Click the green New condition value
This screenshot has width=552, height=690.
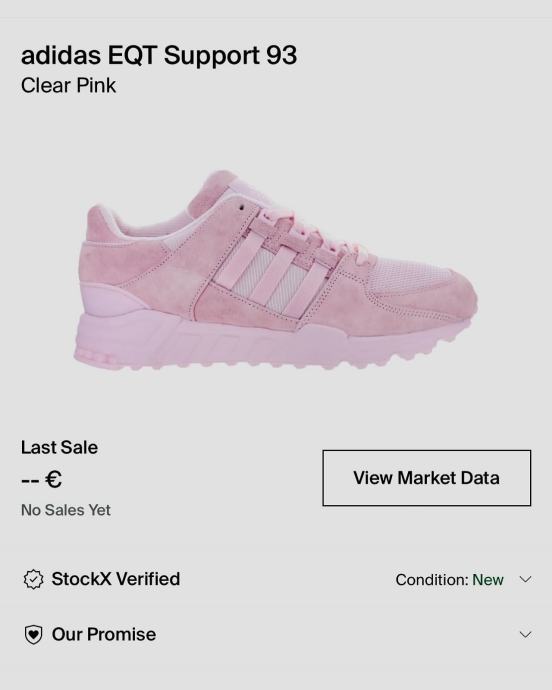pyautogui.click(x=488, y=580)
